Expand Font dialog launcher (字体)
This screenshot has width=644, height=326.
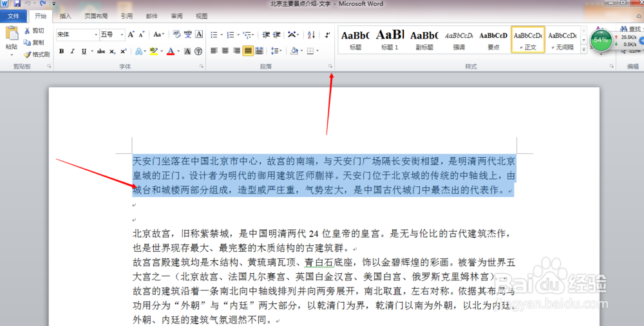click(x=202, y=66)
